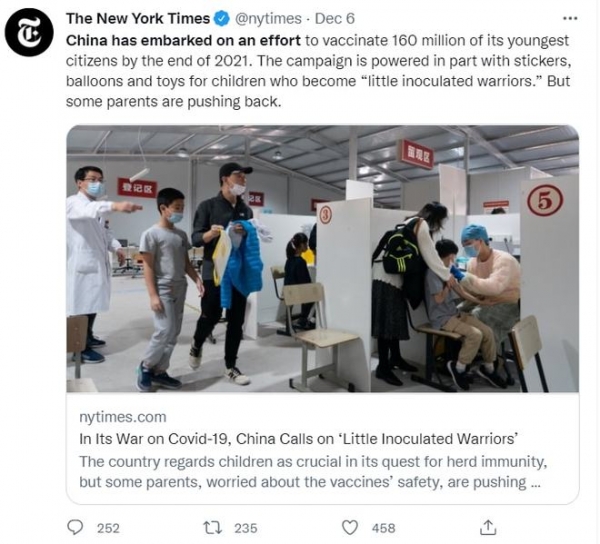Click the blue verified badge
Screen dimensions: 600x544
pyautogui.click(x=221, y=19)
